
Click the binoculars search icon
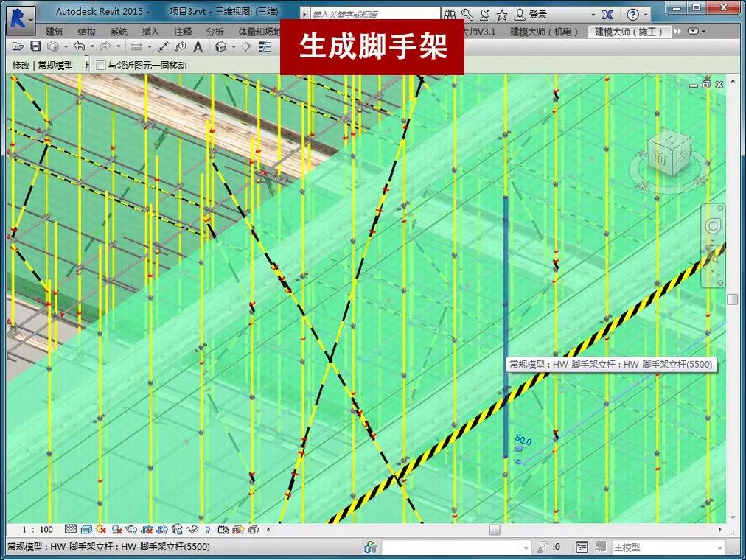(x=450, y=15)
